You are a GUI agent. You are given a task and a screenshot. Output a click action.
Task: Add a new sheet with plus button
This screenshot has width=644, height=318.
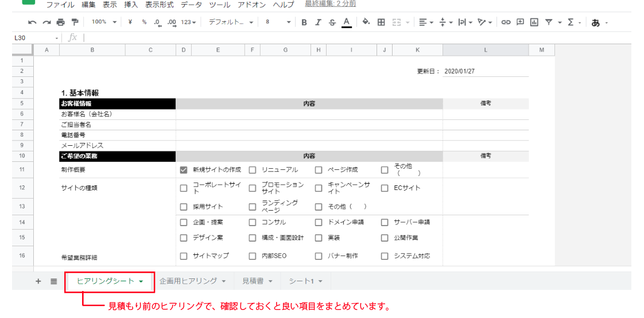[x=38, y=281]
